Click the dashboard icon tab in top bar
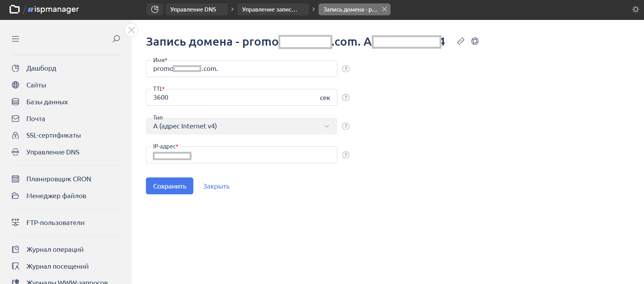Image resolution: width=644 pixels, height=284 pixels. pos(155,10)
